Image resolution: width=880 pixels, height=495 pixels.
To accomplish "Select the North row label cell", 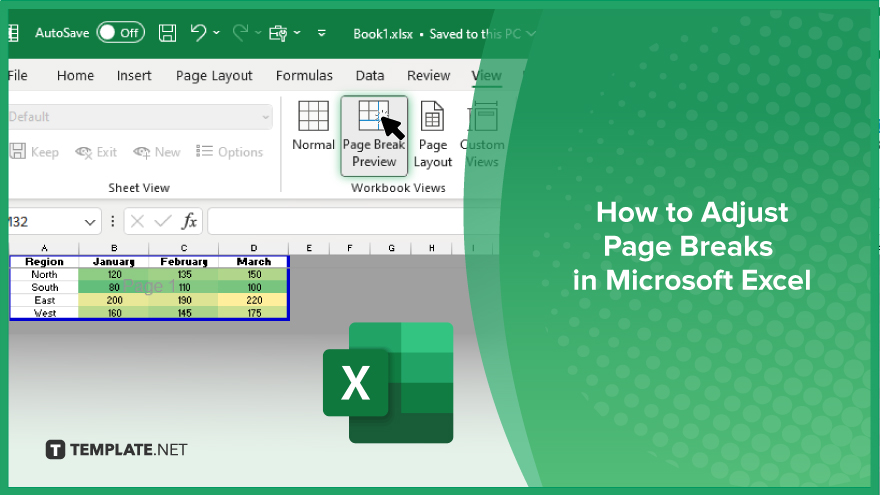I will click(x=44, y=274).
